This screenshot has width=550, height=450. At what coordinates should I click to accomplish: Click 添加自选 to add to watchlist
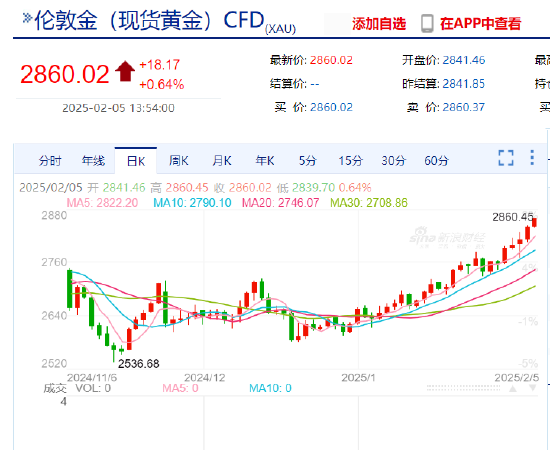pos(379,24)
